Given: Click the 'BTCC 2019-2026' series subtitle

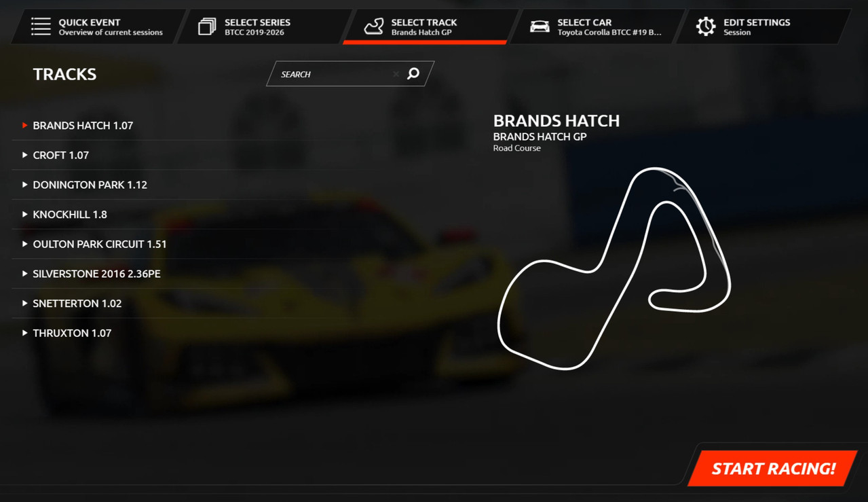Looking at the screenshot, I should point(254,32).
